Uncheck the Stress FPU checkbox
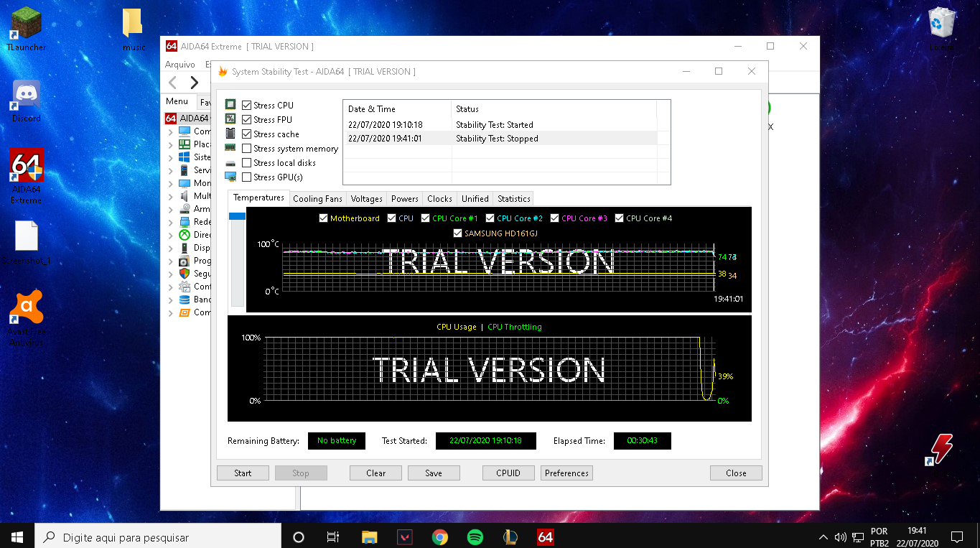Image resolution: width=980 pixels, height=548 pixels. pos(246,119)
